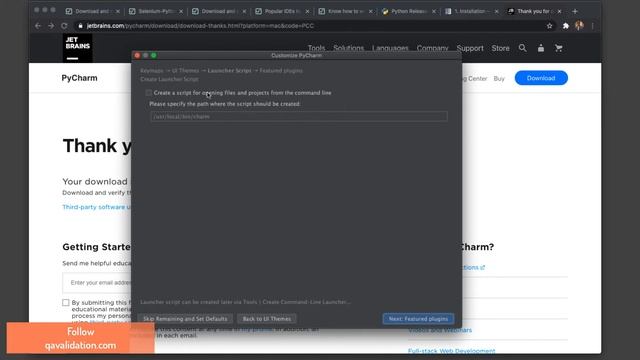Click the jetbrains.com address bar URL

click(x=200, y=26)
